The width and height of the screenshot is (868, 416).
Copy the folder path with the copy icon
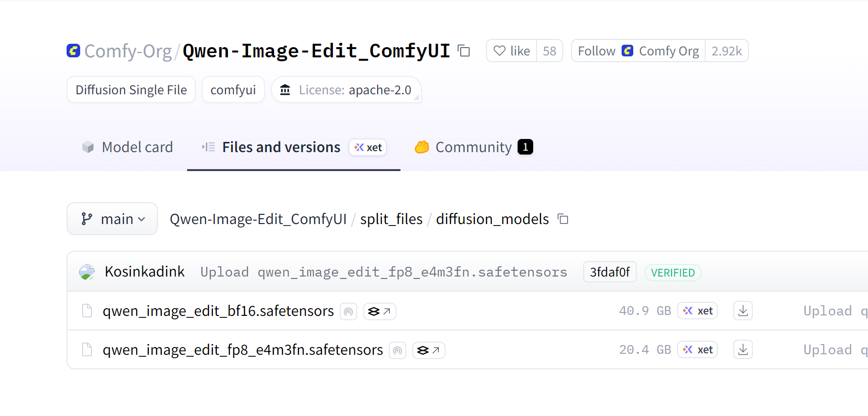pos(563,219)
